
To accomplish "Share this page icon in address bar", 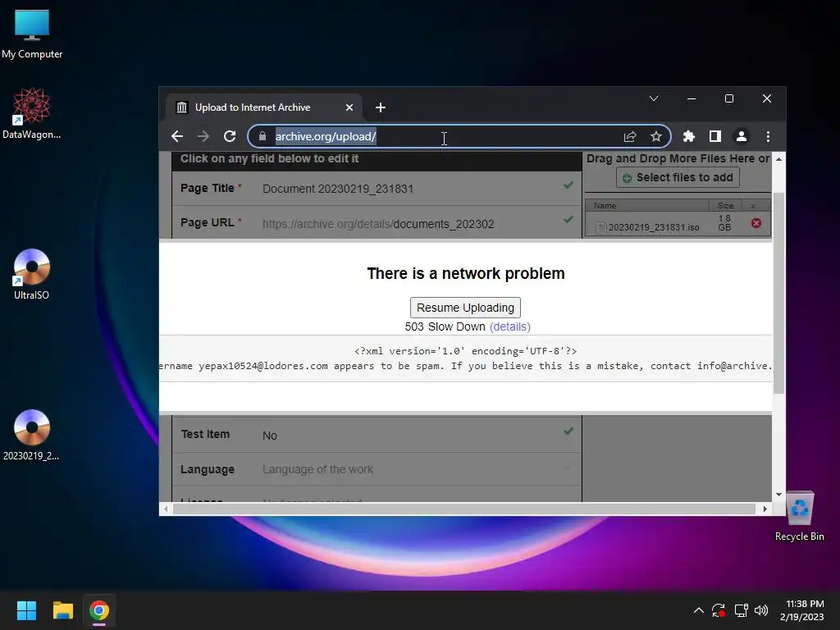I will pos(630,137).
